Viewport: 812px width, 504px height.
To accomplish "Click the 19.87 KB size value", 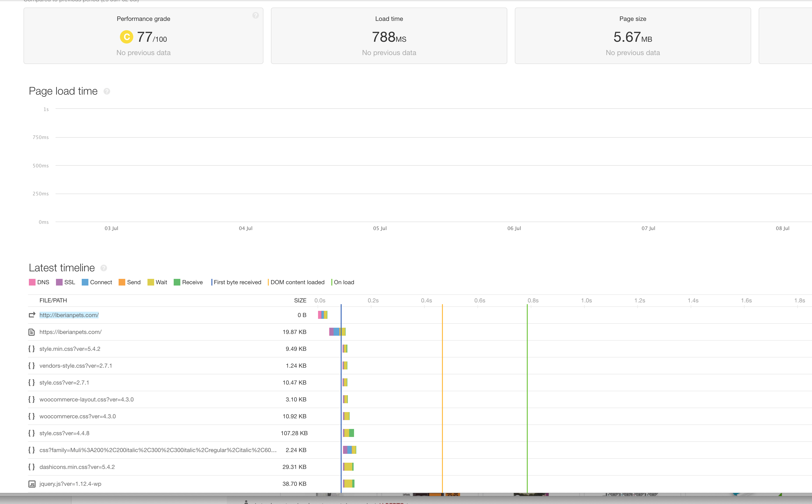I will [295, 332].
